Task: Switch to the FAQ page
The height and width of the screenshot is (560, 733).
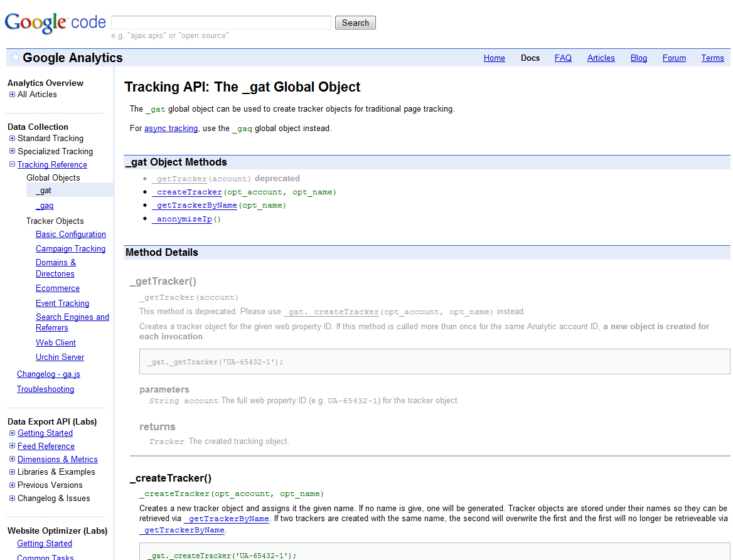Action: pyautogui.click(x=563, y=58)
